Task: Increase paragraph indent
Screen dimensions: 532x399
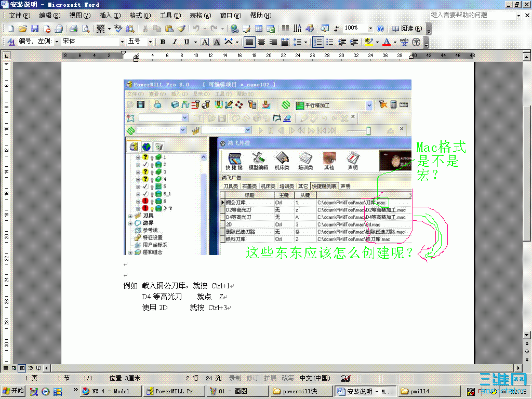Action: coord(354,42)
